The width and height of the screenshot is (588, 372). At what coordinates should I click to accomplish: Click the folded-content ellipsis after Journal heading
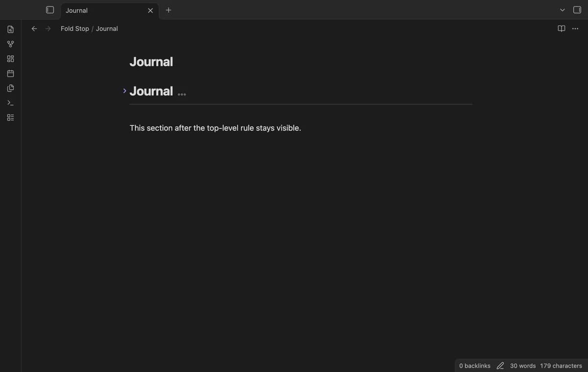[182, 94]
